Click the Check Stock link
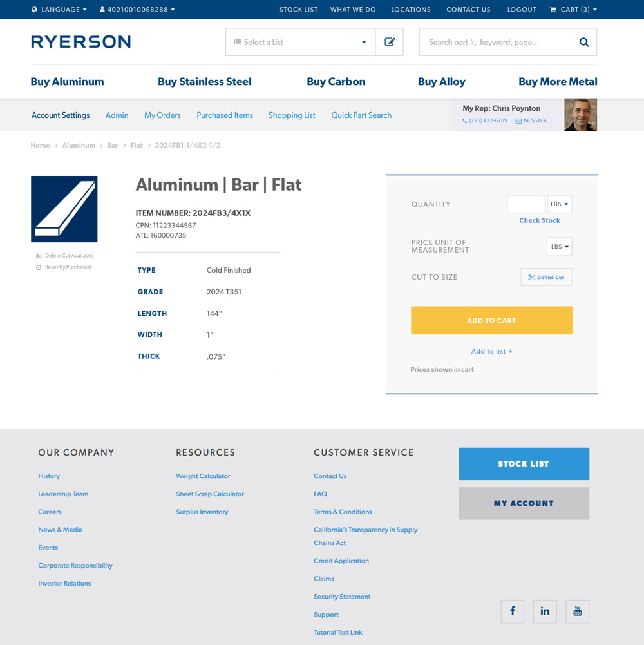 pos(540,220)
